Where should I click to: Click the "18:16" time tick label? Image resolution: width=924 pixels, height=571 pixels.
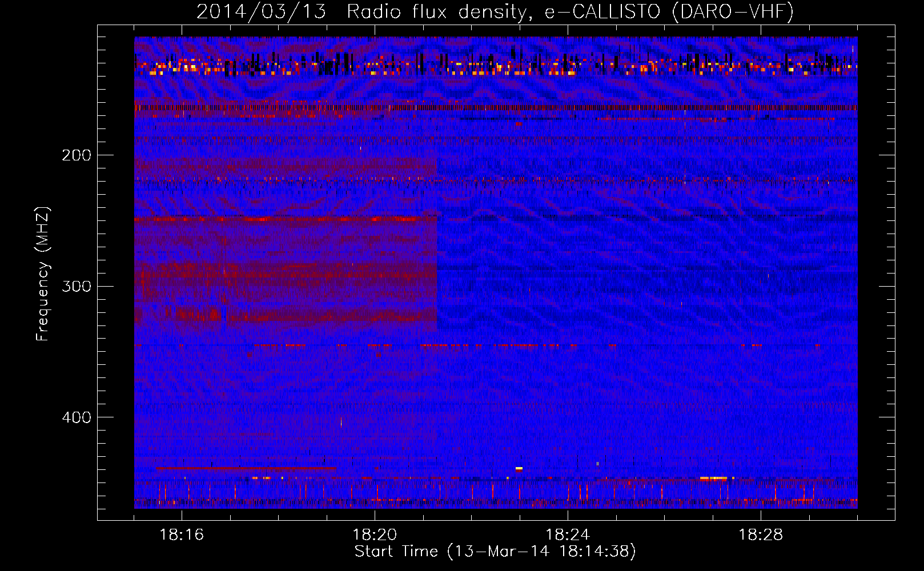(x=182, y=535)
